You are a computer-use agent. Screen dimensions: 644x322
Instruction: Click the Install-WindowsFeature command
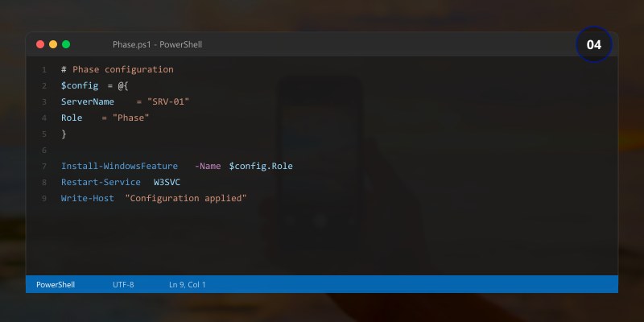[x=119, y=166]
